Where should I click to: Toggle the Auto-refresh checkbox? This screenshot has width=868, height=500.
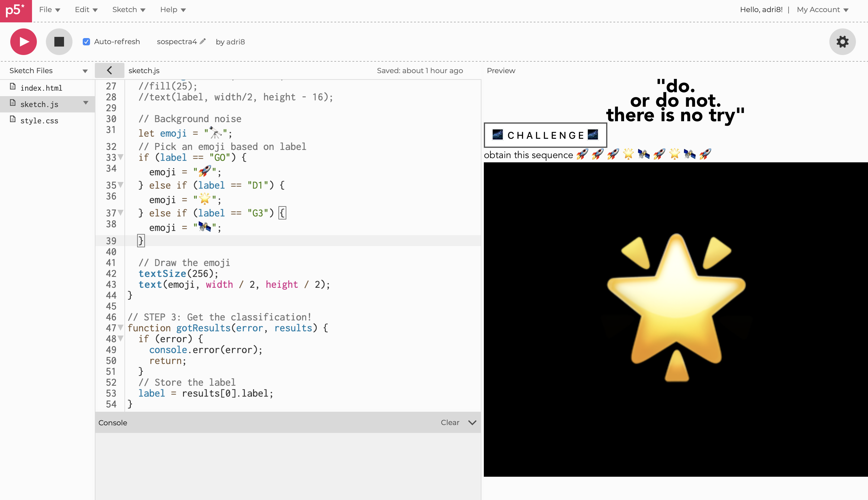[86, 41]
